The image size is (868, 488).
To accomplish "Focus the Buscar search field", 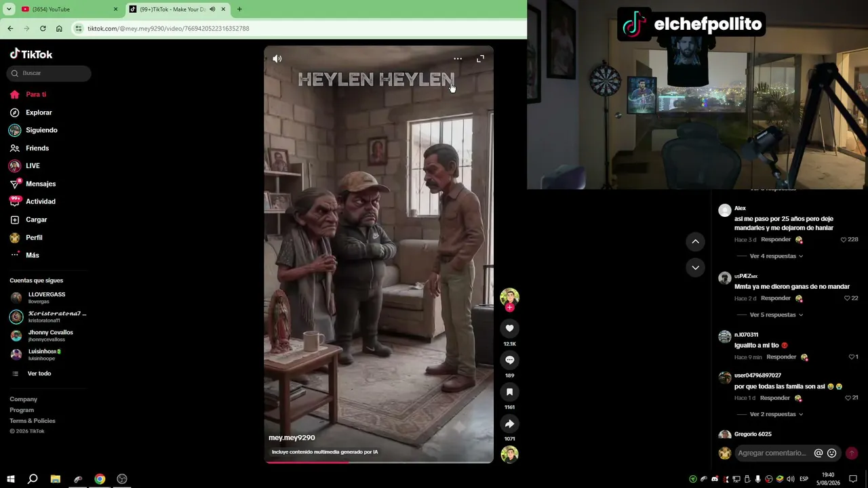I will pos(49,73).
